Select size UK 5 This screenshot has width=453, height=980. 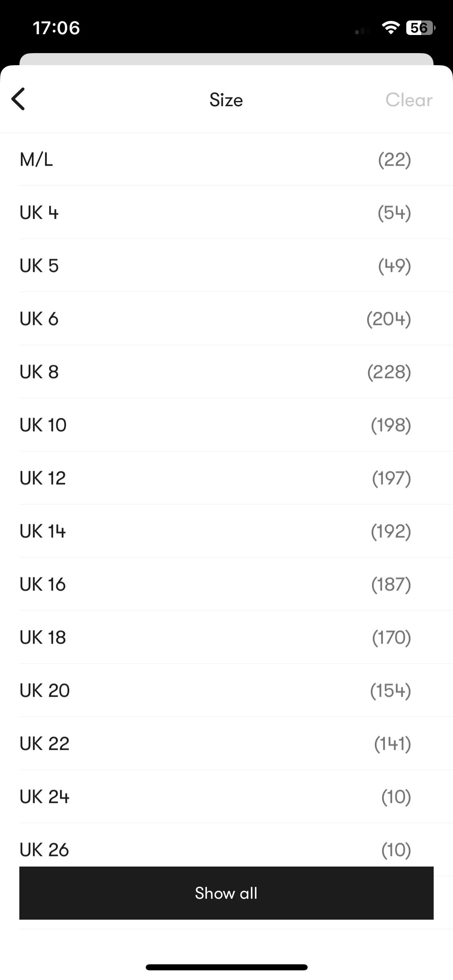[226, 266]
